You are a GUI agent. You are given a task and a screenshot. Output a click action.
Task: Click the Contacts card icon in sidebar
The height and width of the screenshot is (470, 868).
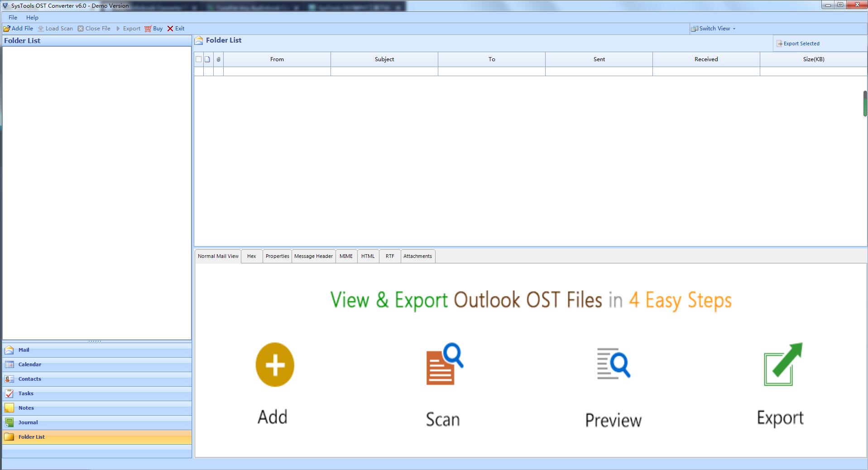9,379
